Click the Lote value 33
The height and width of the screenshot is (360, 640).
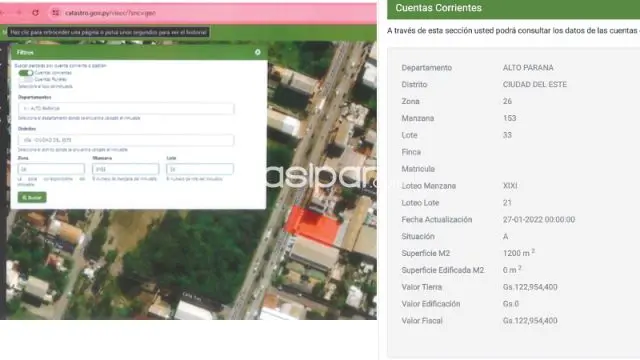(507, 135)
